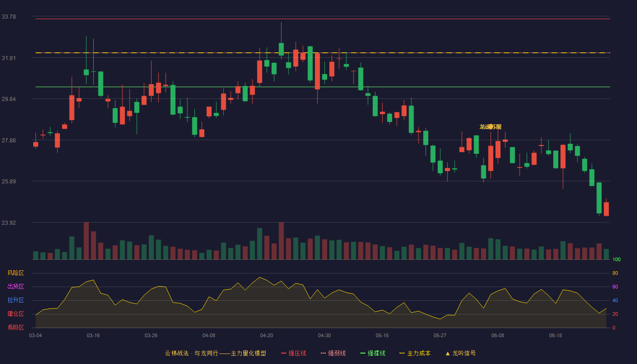Image resolution: width=637 pixels, height=364 pixels.
Task: Click the 06-08 date label
Action: pos(498,335)
